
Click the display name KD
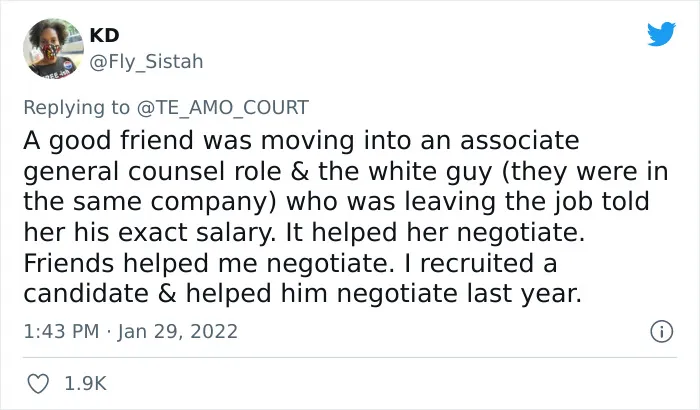click(x=104, y=35)
